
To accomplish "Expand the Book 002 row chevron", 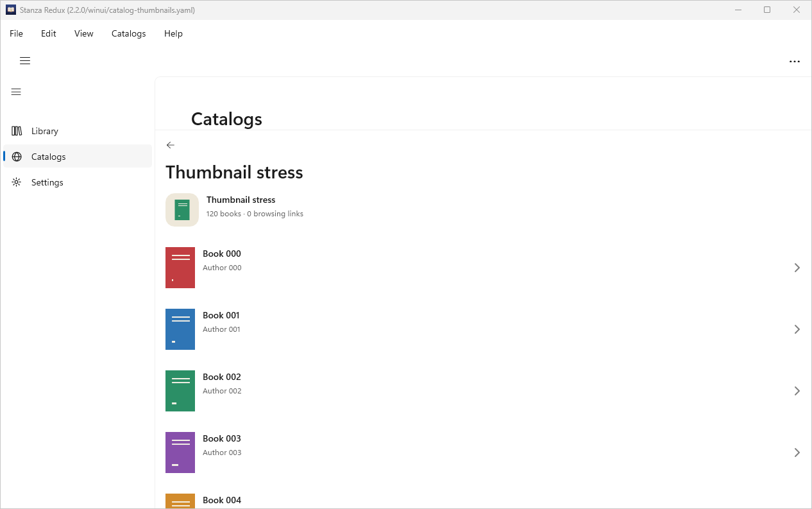I will tap(797, 391).
